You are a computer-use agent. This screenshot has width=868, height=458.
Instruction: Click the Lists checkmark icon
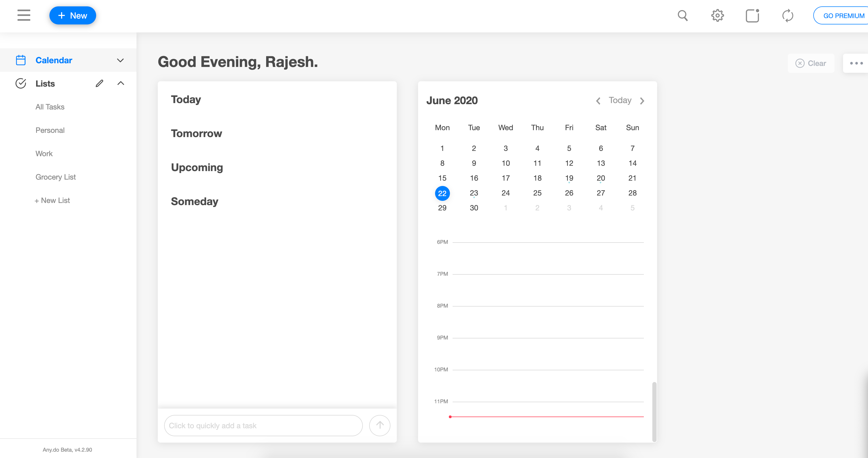(x=20, y=83)
